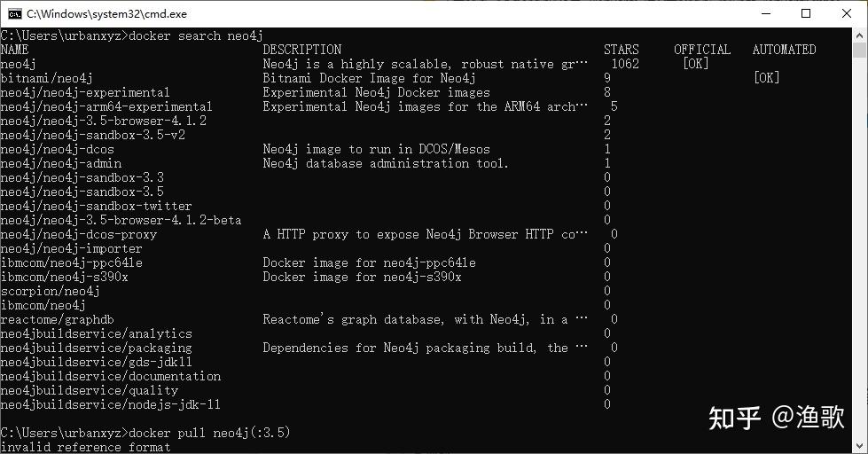The image size is (868, 454).
Task: Click the vertical scrollbar thumb
Action: point(859,50)
